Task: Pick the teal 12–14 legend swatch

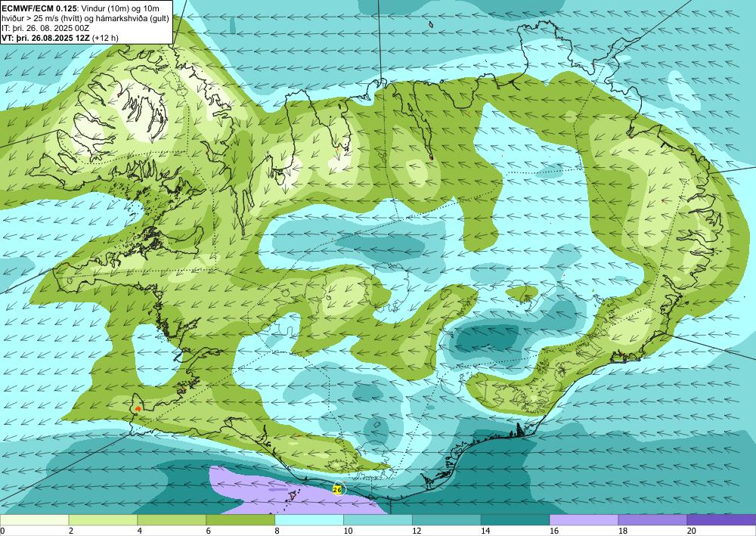Action: click(x=447, y=520)
